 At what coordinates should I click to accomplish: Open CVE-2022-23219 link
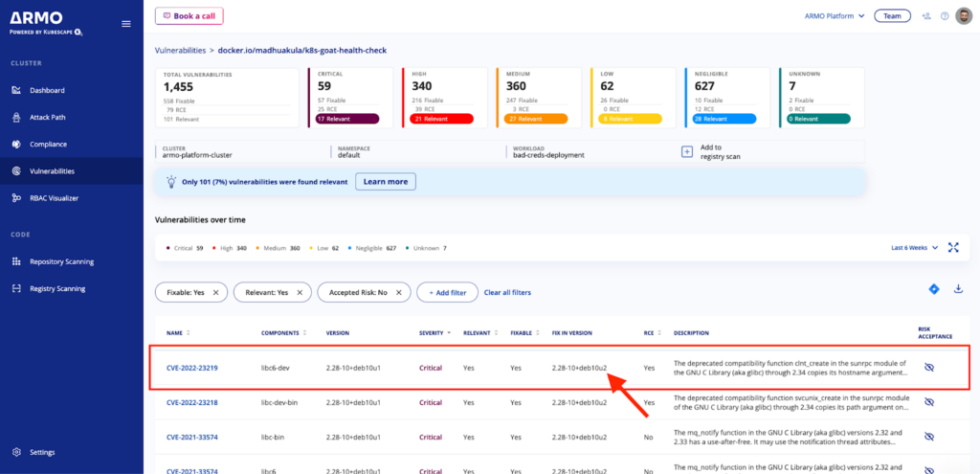[x=191, y=368]
